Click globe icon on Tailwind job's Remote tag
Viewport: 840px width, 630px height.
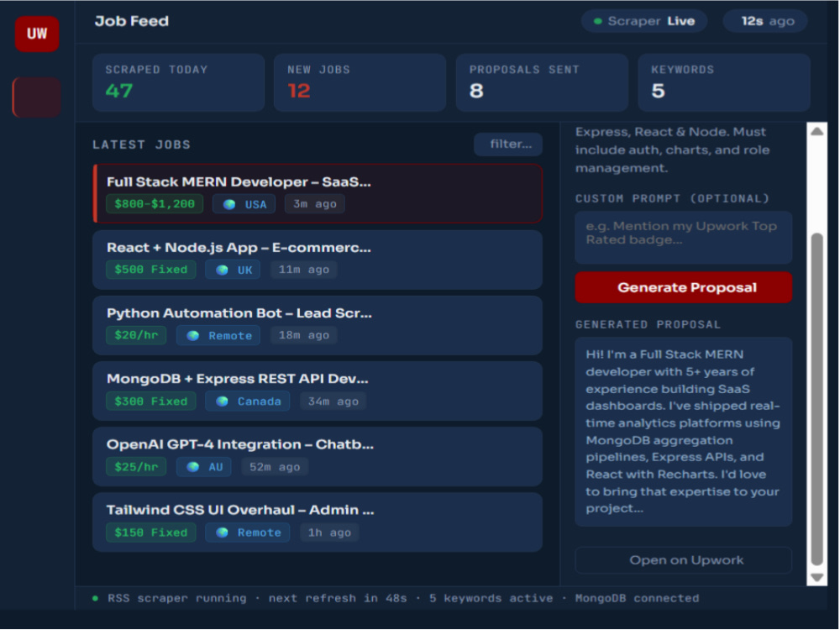[x=222, y=533]
